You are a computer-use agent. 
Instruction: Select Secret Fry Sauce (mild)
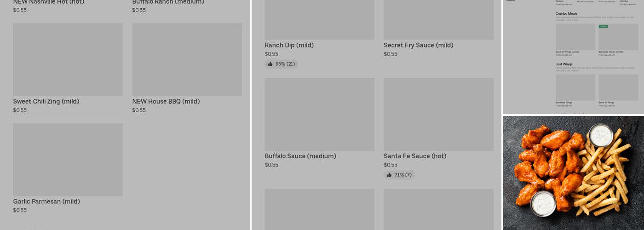419,45
